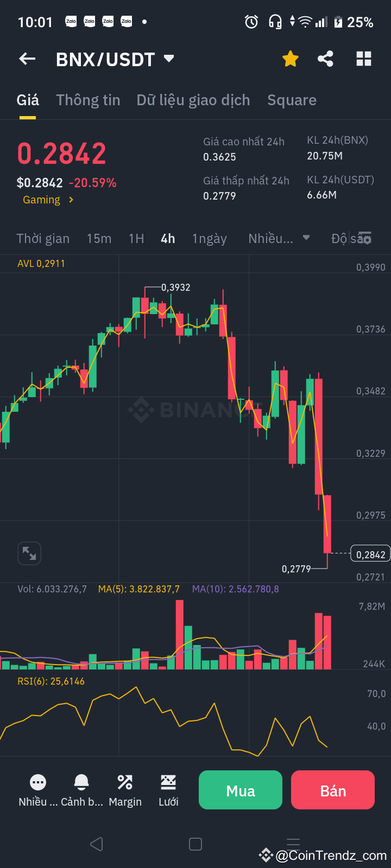Screen dimensions: 391x868
Task: Switch to the Square tab
Action: tap(292, 100)
